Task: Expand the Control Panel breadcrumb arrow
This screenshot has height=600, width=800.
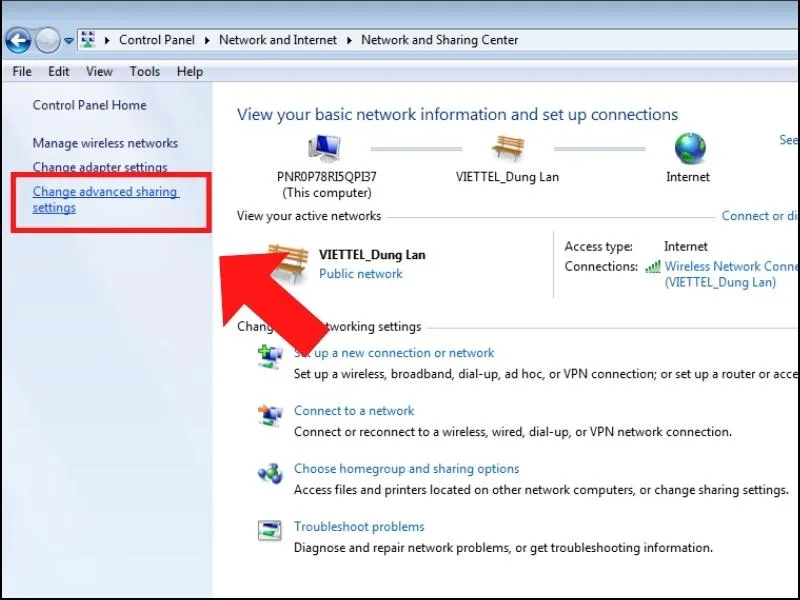Action: click(207, 41)
